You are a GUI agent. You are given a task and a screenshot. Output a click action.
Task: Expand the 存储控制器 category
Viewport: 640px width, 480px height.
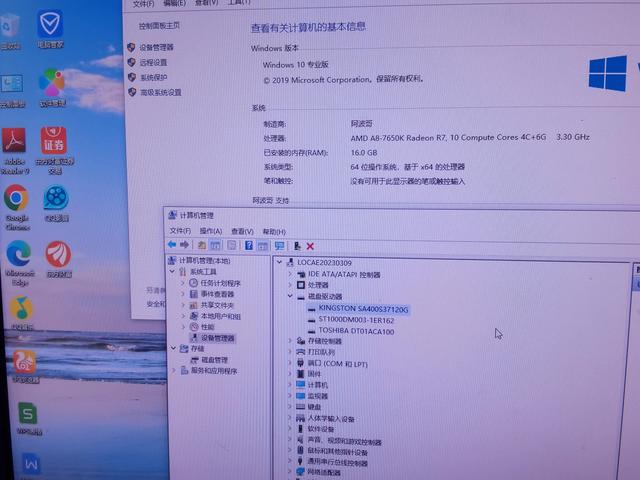click(290, 340)
